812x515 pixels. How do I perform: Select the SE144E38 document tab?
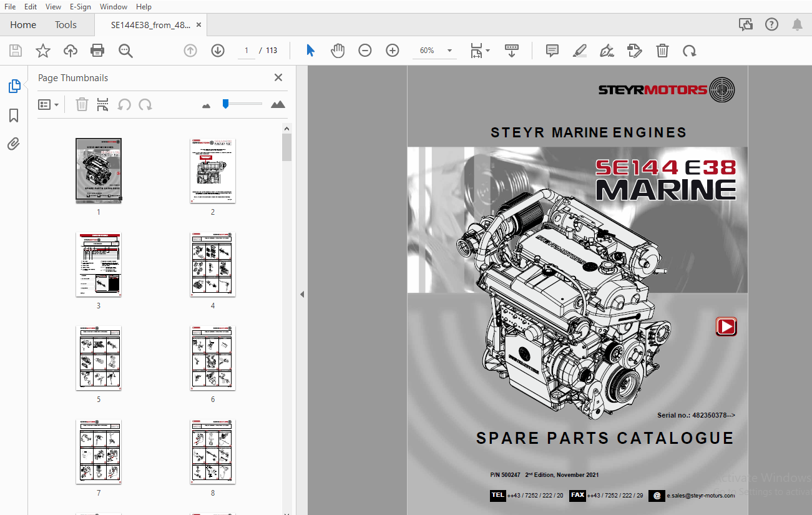[x=150, y=25]
